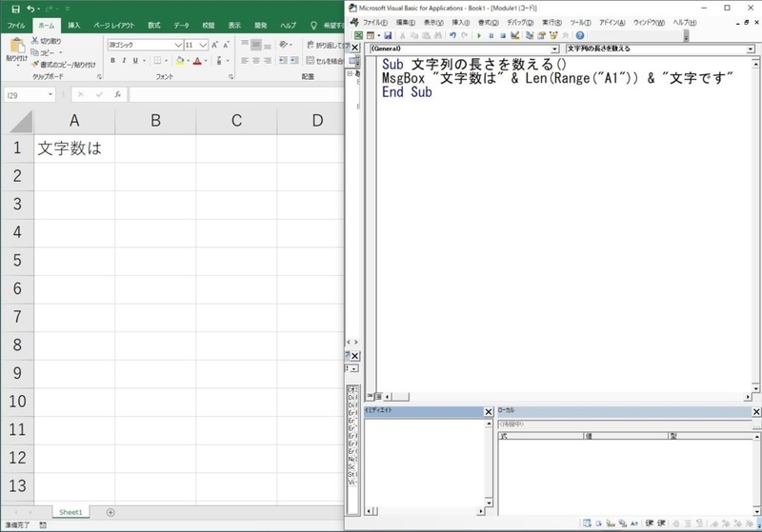762x532 pixels.
Task: Open the Excel ファイル tab
Action: (16, 26)
